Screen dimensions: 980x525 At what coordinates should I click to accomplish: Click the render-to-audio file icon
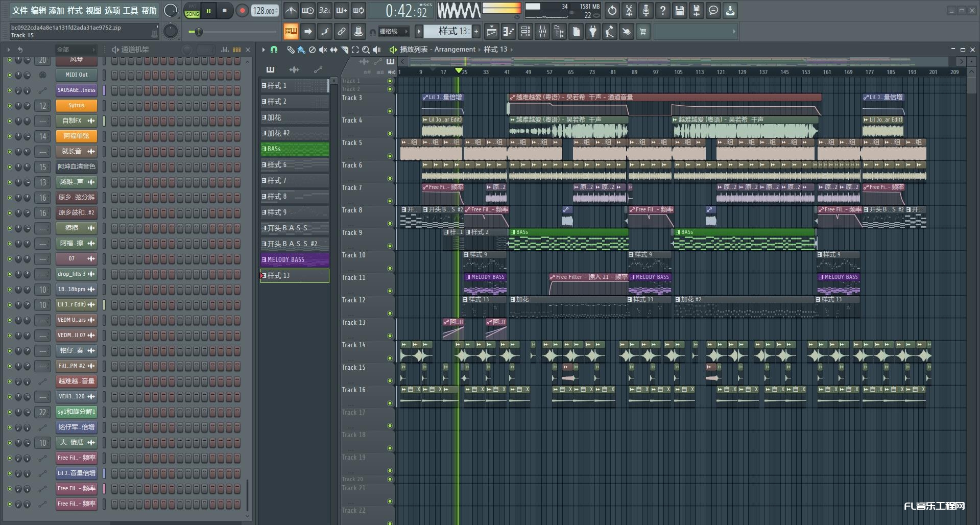(x=696, y=10)
